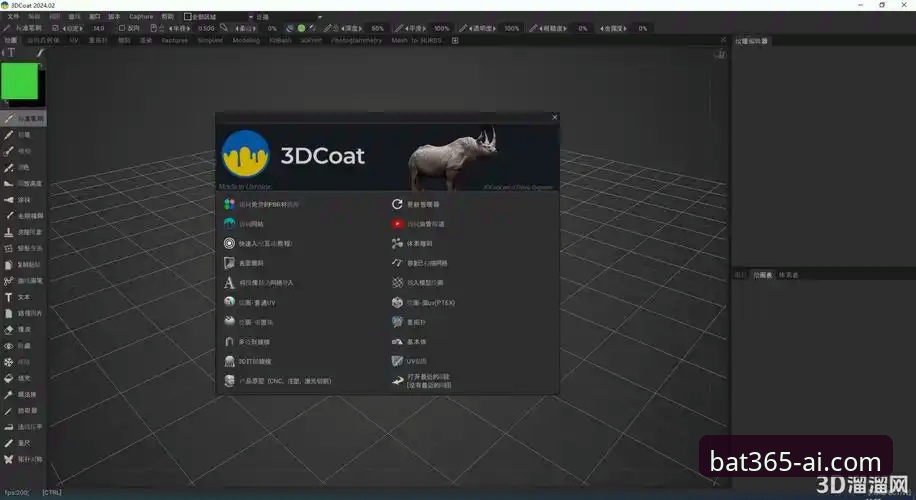Screen dimensions: 916x500
Task: Toggle pen pressure icon before 平滑
Action: [398, 28]
